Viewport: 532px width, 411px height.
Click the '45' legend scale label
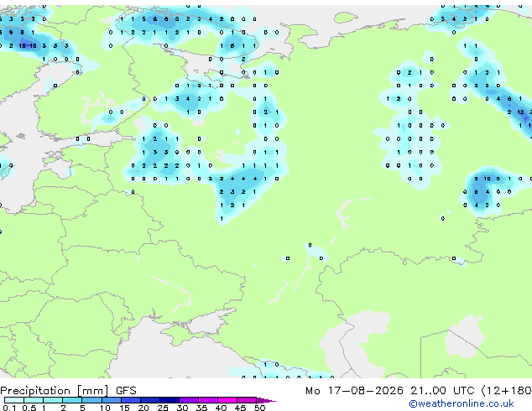click(x=240, y=408)
